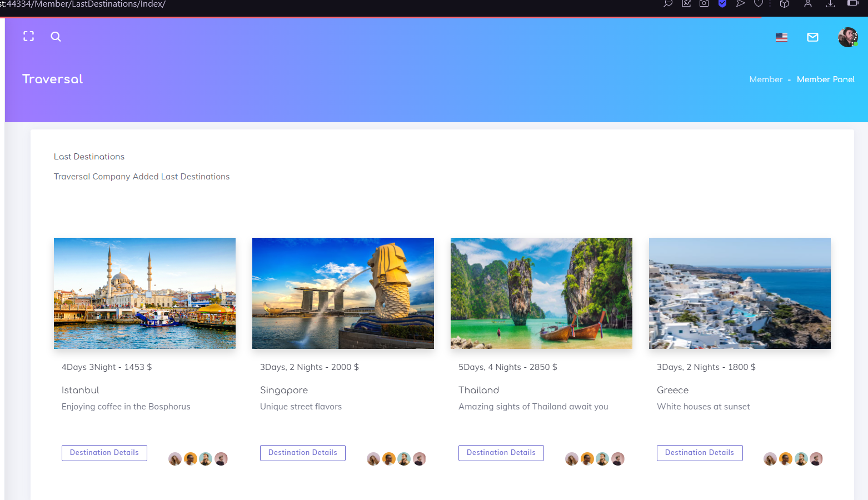Click 'Traversal Company Added Last Destinations' subtitle
The image size is (868, 500).
[x=142, y=177]
